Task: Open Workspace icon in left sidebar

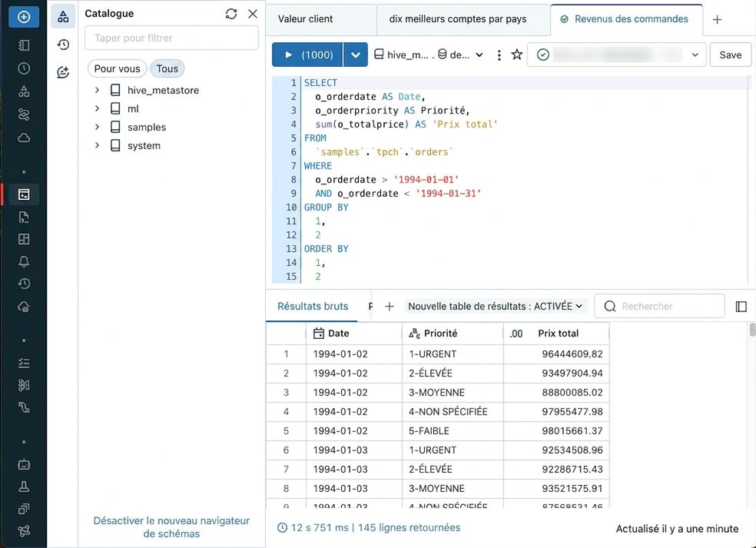Action: [24, 45]
